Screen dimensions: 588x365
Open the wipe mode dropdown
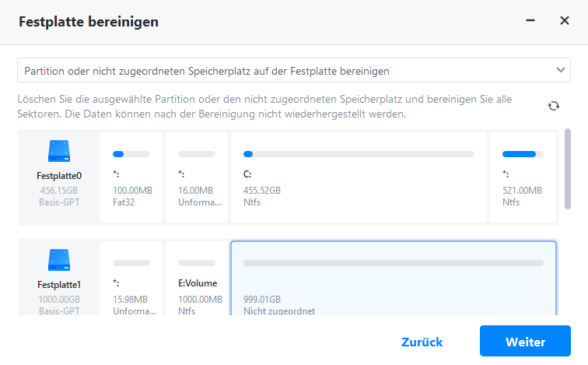tap(293, 70)
